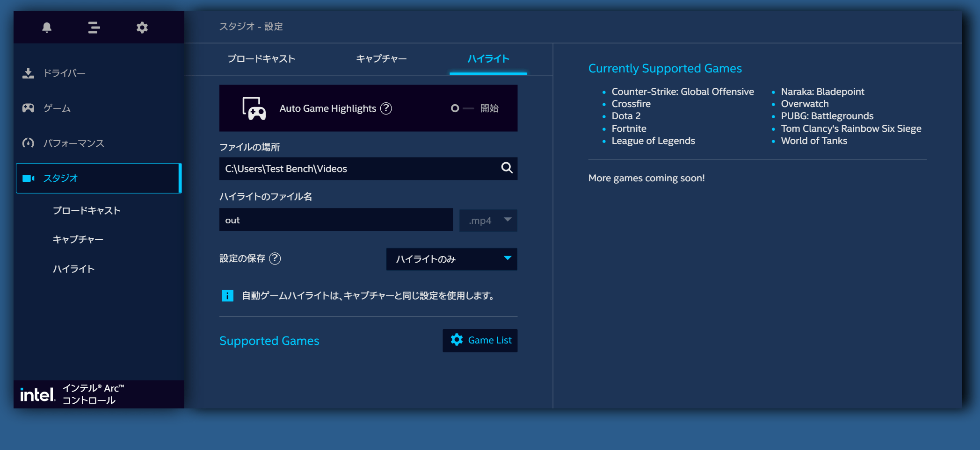Click the performance gauge icon

pyautogui.click(x=29, y=143)
